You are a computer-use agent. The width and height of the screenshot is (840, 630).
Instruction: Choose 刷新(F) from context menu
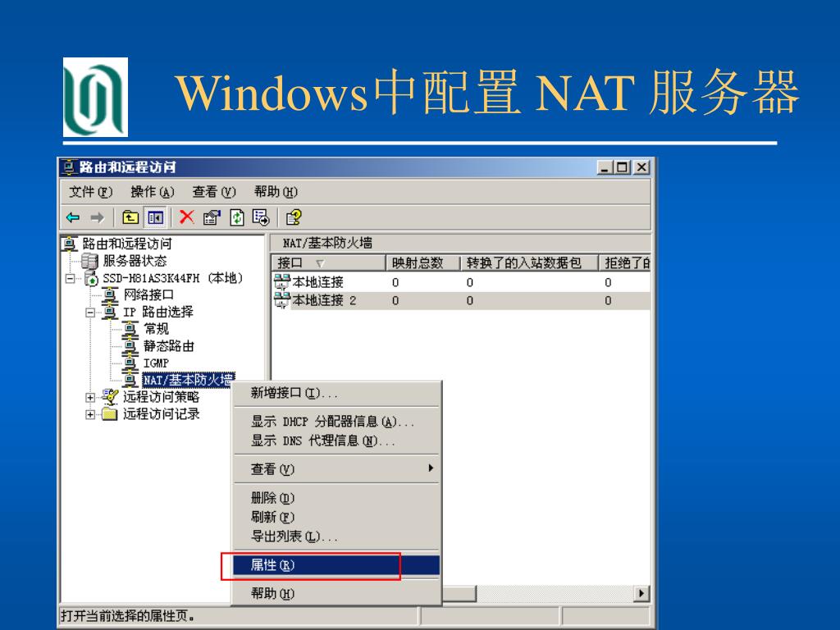pyautogui.click(x=336, y=517)
